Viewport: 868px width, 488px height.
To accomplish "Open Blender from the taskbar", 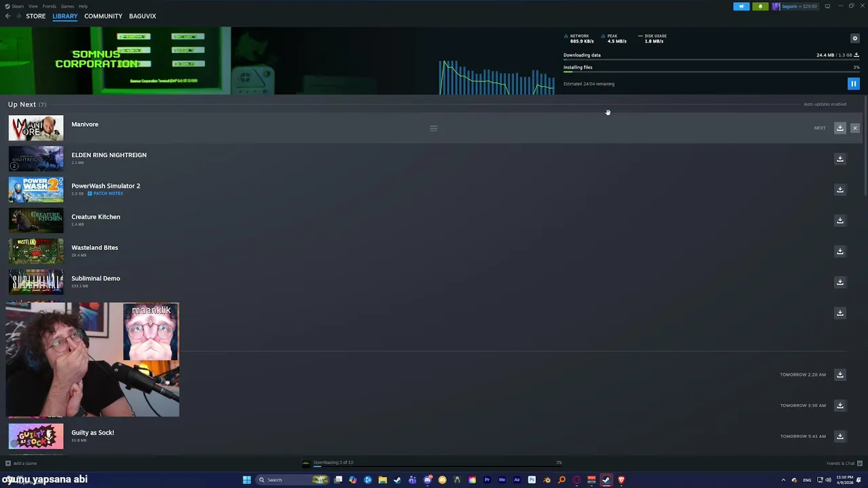I will (547, 480).
